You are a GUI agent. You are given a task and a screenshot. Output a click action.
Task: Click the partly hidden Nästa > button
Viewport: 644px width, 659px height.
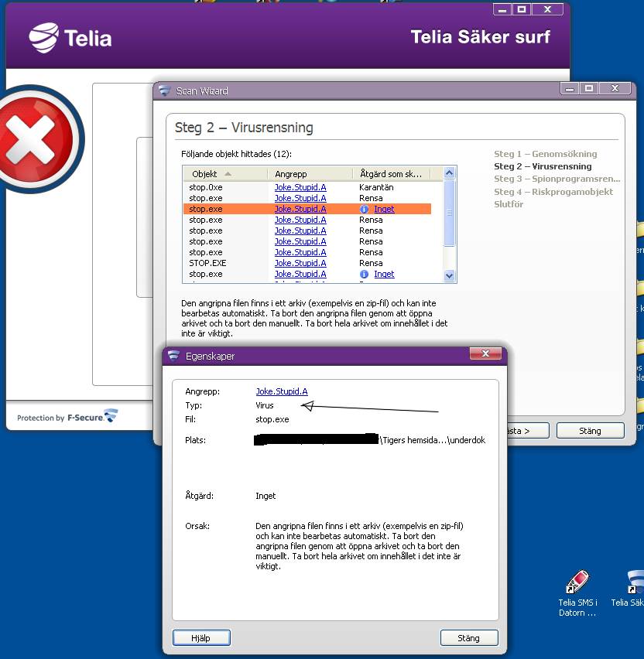click(528, 431)
